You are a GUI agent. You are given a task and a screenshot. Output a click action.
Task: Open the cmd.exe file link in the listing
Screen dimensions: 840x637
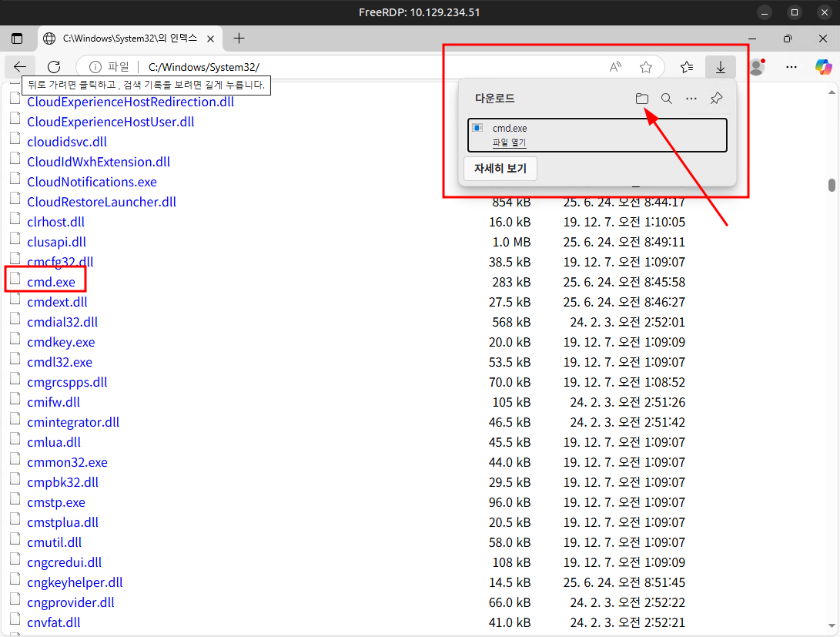[51, 282]
